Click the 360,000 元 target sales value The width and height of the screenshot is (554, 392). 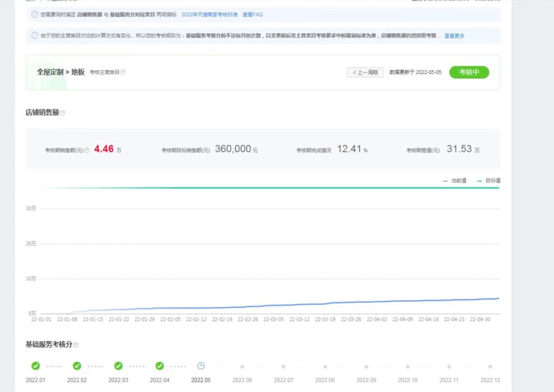tap(236, 149)
